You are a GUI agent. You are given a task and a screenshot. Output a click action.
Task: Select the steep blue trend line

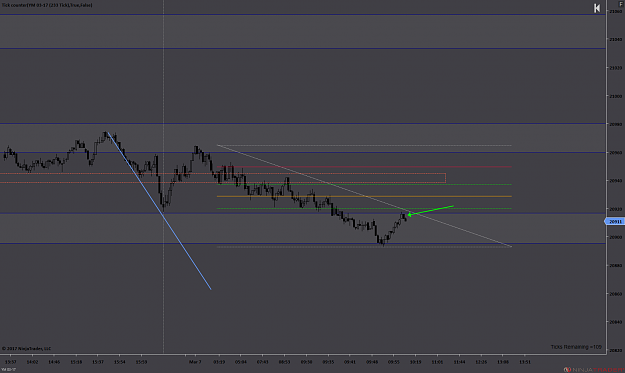tap(159, 211)
